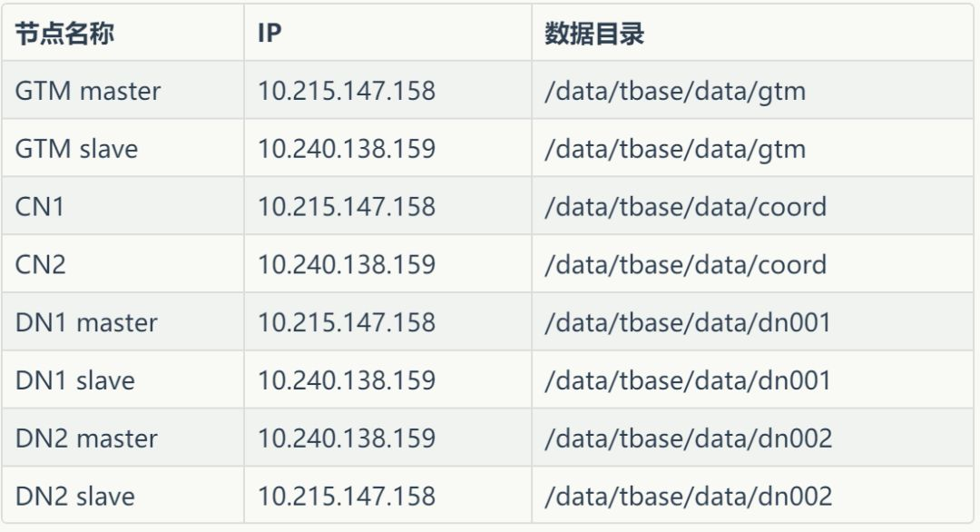Select the DN1 master cell
The height and width of the screenshot is (532, 980).
(x=86, y=322)
